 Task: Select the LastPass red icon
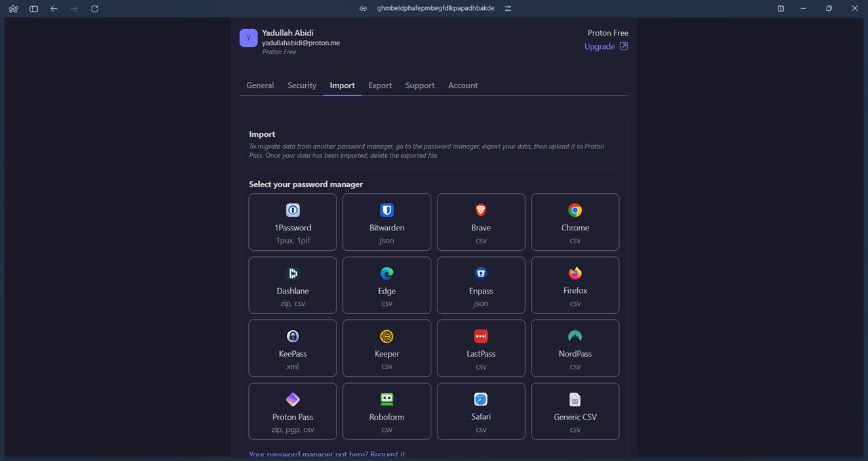[x=481, y=336]
